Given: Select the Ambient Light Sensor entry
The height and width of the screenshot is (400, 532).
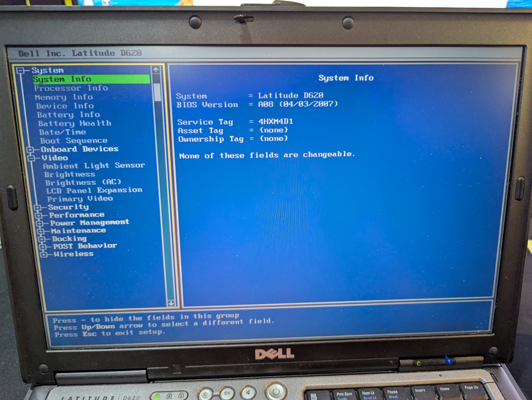Looking at the screenshot, I should coord(94,166).
